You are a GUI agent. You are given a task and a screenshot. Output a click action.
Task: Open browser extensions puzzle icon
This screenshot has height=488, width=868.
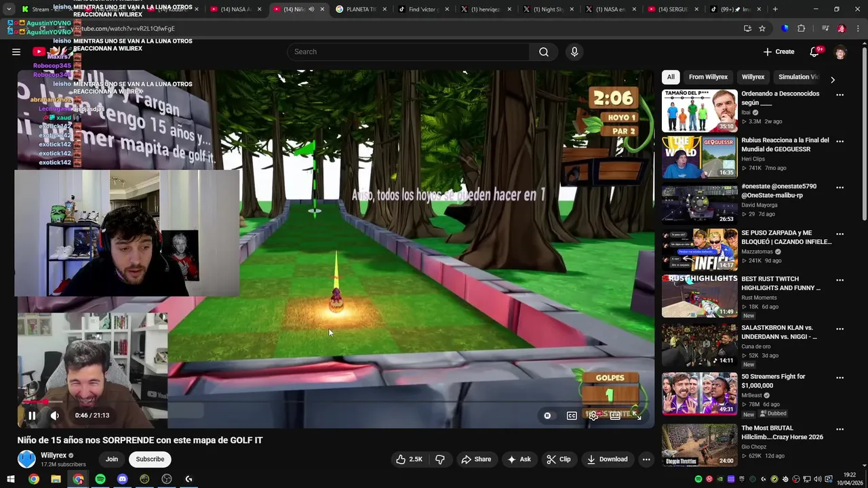coord(801,28)
